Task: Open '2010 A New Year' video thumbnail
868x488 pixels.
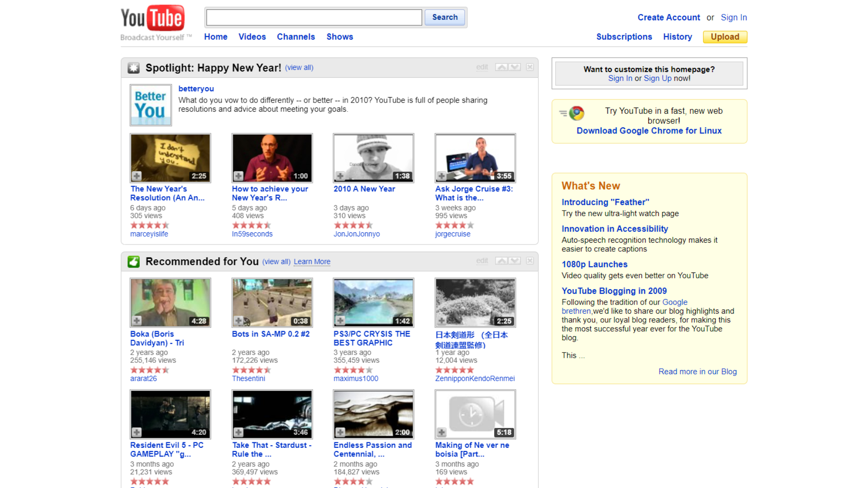Action: (x=373, y=158)
